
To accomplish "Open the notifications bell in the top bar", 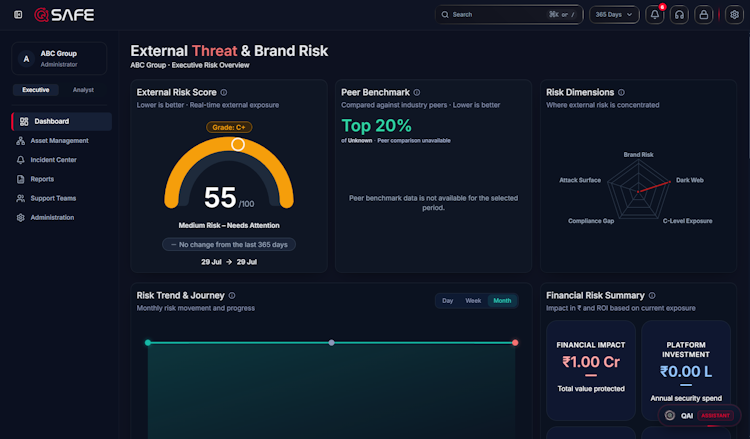I will (x=655, y=15).
